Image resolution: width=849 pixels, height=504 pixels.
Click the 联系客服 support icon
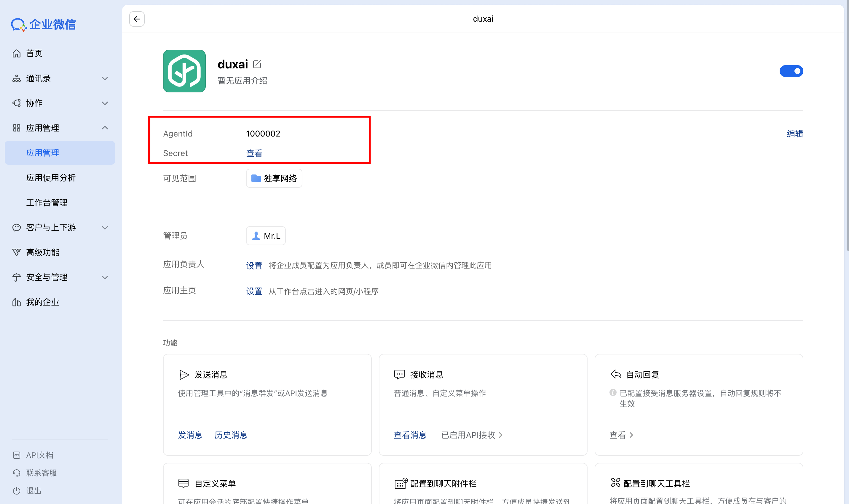pyautogui.click(x=17, y=472)
